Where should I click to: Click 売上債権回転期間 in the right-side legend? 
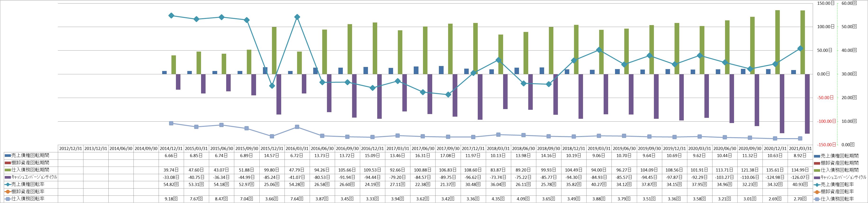click(x=836, y=156)
